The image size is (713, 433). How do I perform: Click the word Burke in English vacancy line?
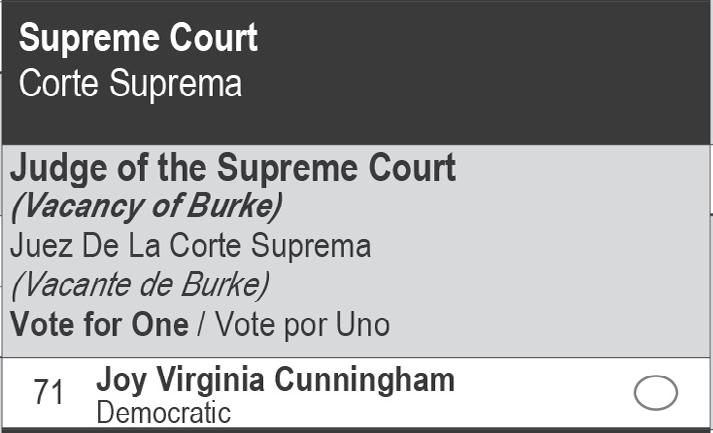[238, 206]
